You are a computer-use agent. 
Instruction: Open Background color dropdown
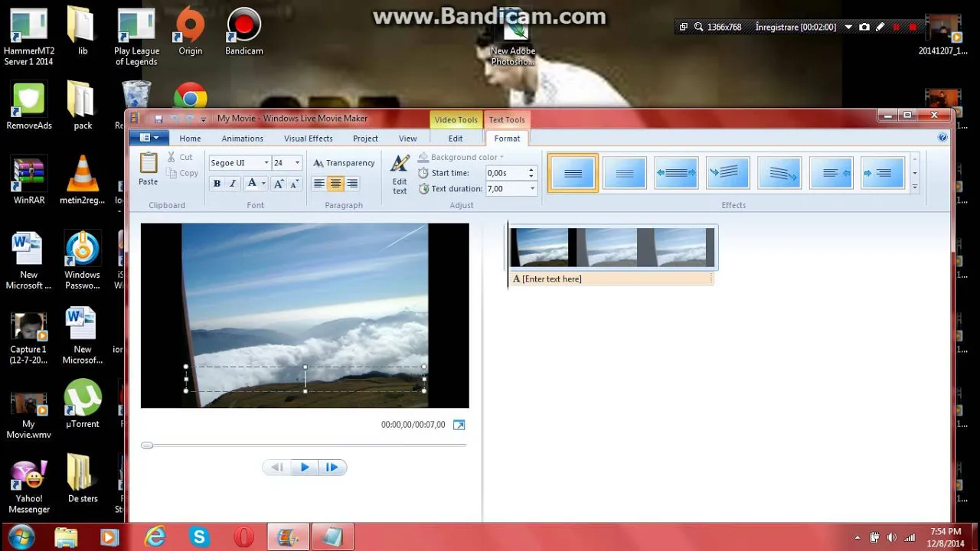coord(461,158)
